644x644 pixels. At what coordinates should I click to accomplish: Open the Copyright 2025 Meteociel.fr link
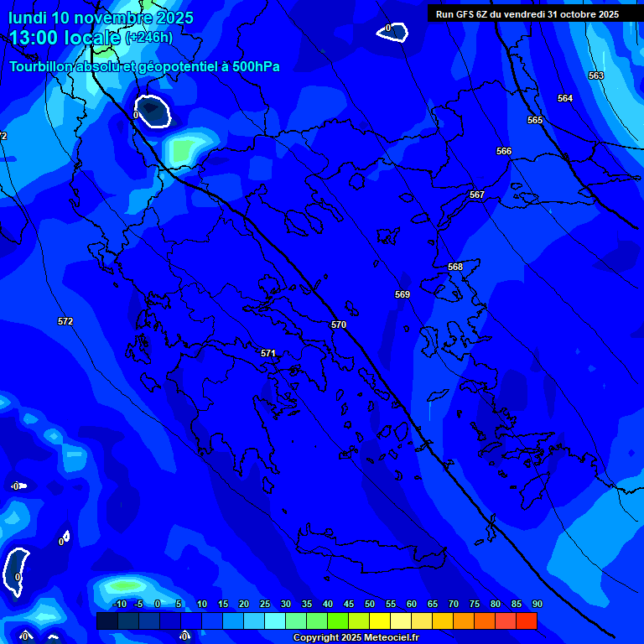point(356,638)
